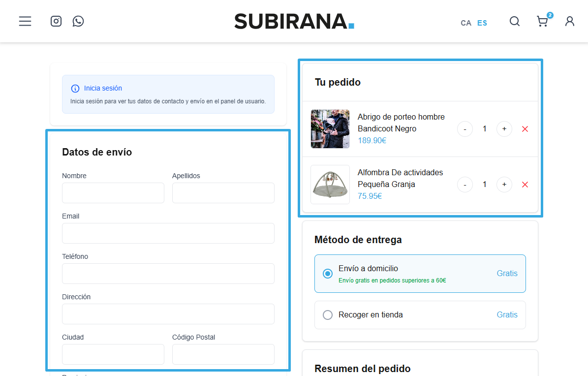588x376 pixels.
Task: Select Envío a domicilio delivery option
Action: (x=328, y=274)
